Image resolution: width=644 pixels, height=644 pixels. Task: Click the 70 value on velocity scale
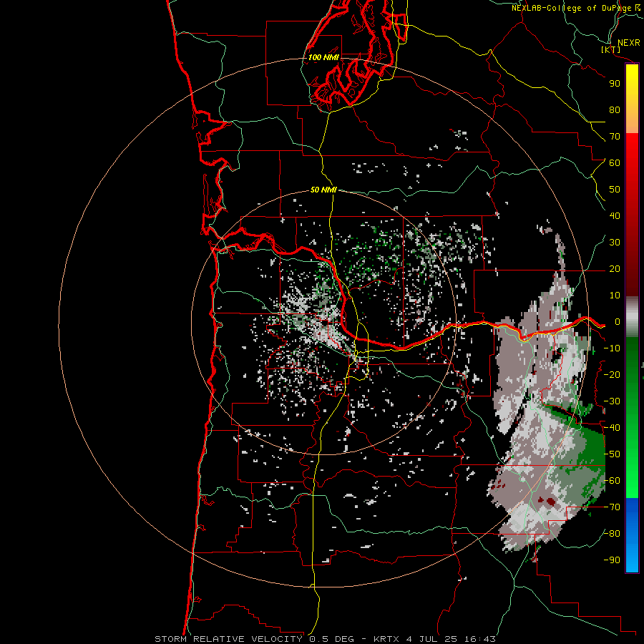pyautogui.click(x=615, y=137)
